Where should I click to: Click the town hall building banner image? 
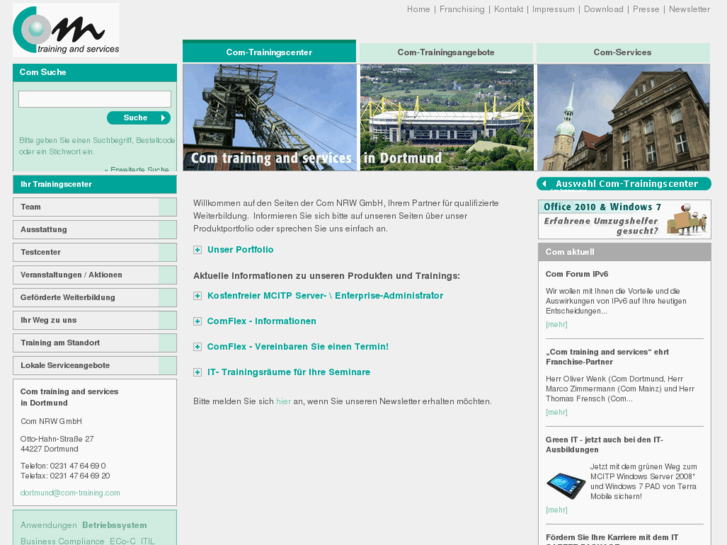[623, 117]
